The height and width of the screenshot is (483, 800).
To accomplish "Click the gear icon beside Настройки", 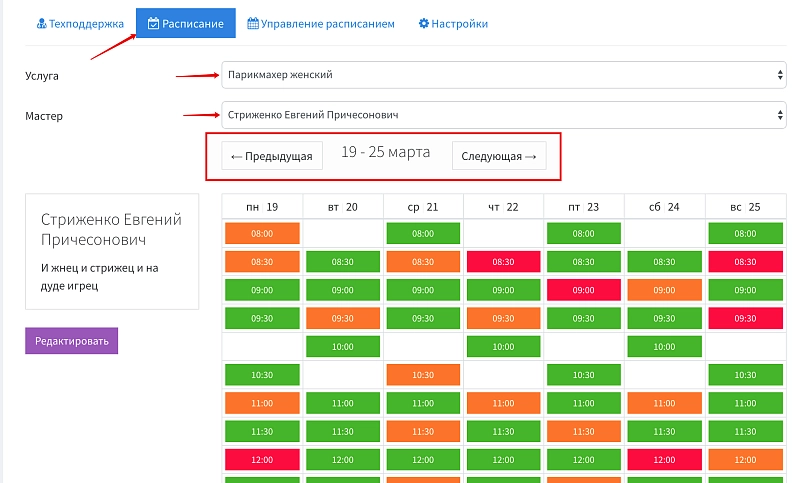I will 424,23.
